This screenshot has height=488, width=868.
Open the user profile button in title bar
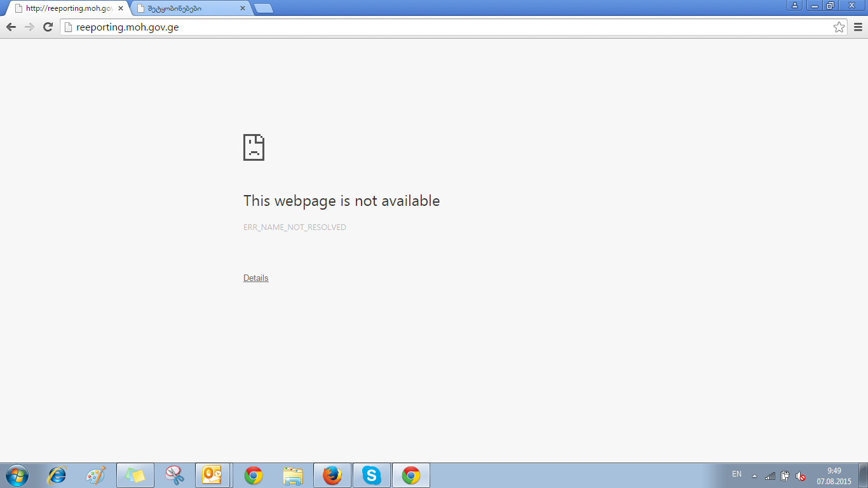tap(794, 5)
